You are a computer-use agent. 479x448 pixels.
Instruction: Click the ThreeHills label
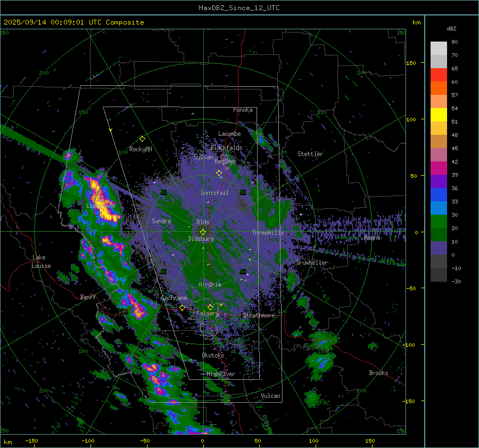(x=268, y=233)
